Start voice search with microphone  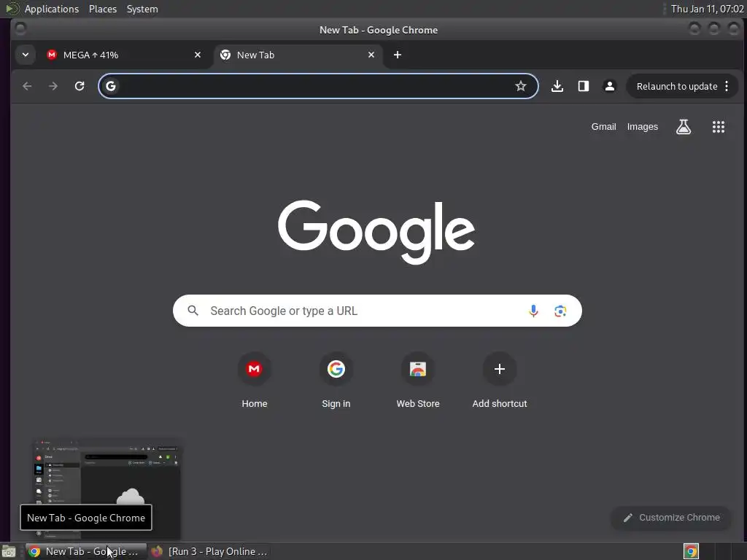[533, 311]
